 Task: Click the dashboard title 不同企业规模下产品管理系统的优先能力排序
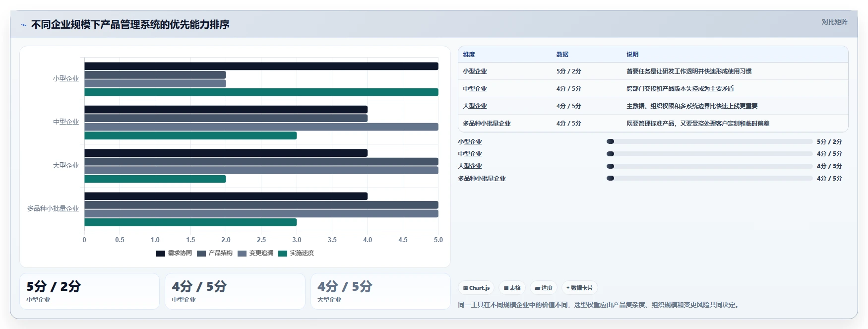(130, 24)
